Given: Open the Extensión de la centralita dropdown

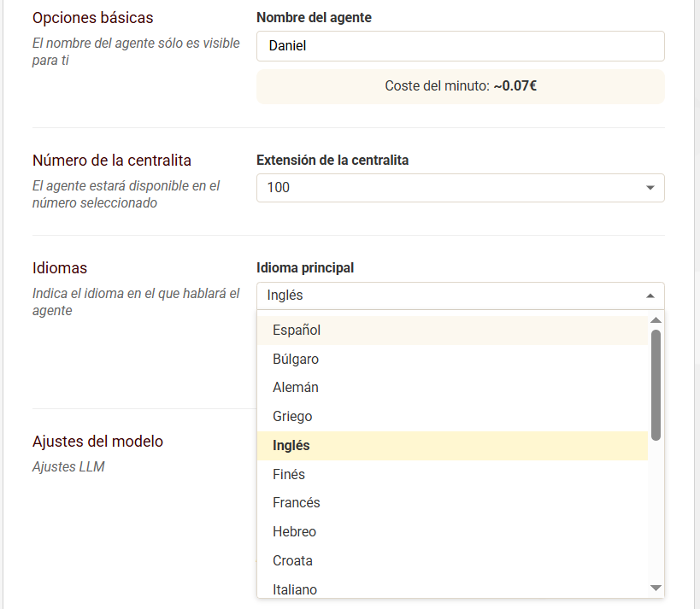Looking at the screenshot, I should pos(460,187).
